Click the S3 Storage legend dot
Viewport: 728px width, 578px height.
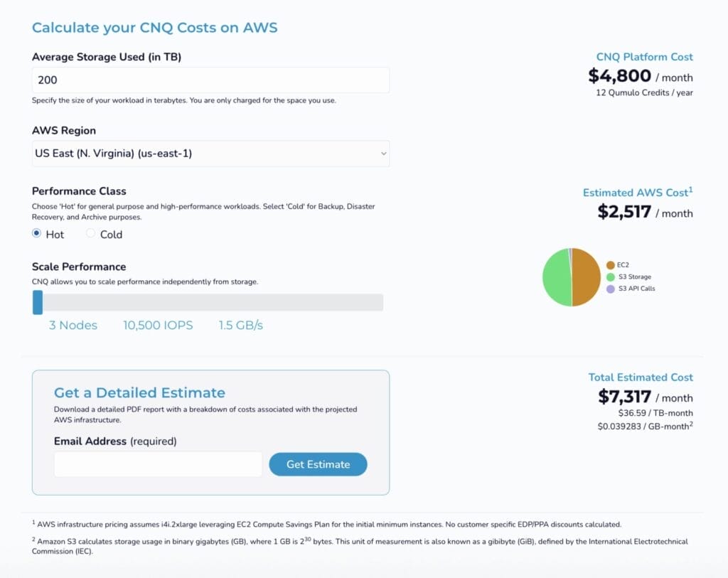click(610, 277)
